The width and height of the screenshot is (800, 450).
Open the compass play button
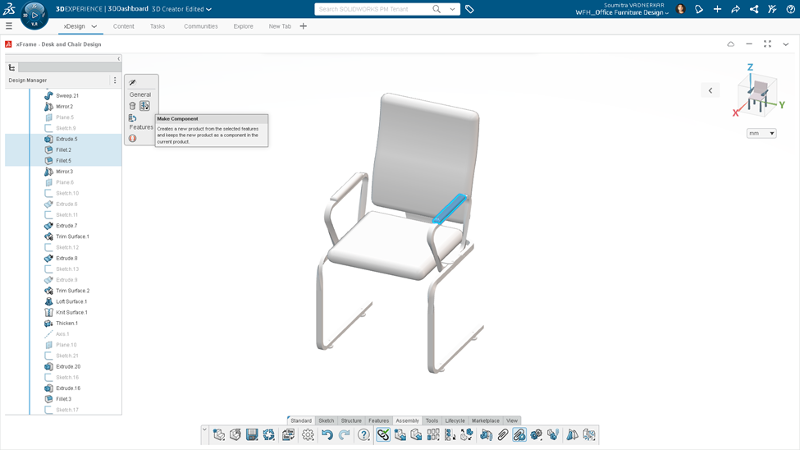coord(35,15)
